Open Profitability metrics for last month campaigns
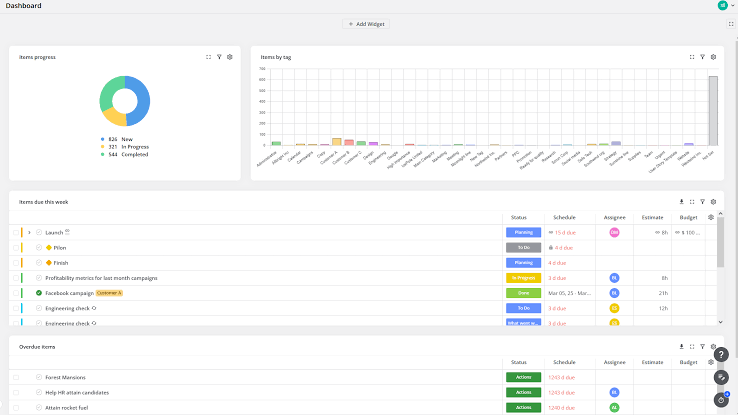This screenshot has width=738, height=415. coord(101,278)
